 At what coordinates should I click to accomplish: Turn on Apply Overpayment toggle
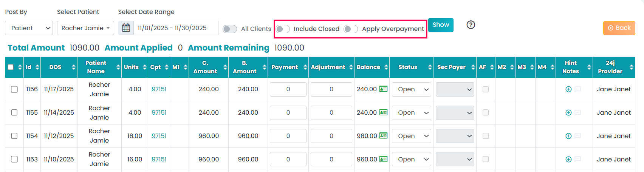tap(351, 29)
